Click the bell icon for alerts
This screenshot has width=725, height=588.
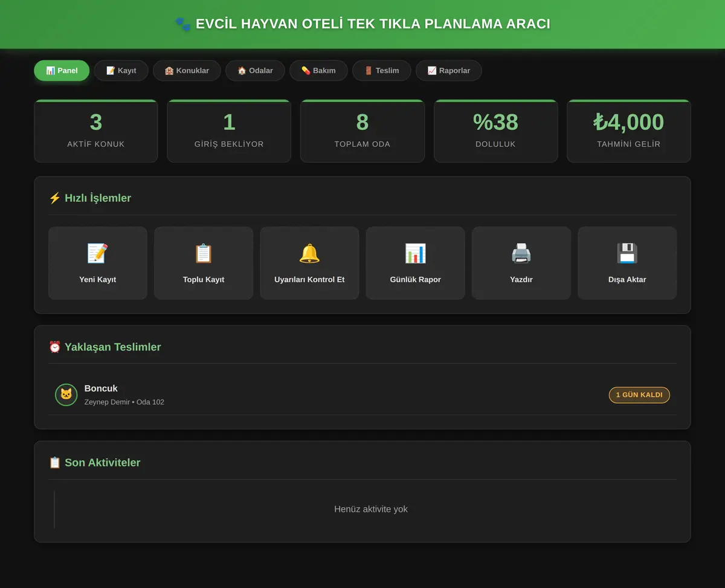tap(309, 253)
